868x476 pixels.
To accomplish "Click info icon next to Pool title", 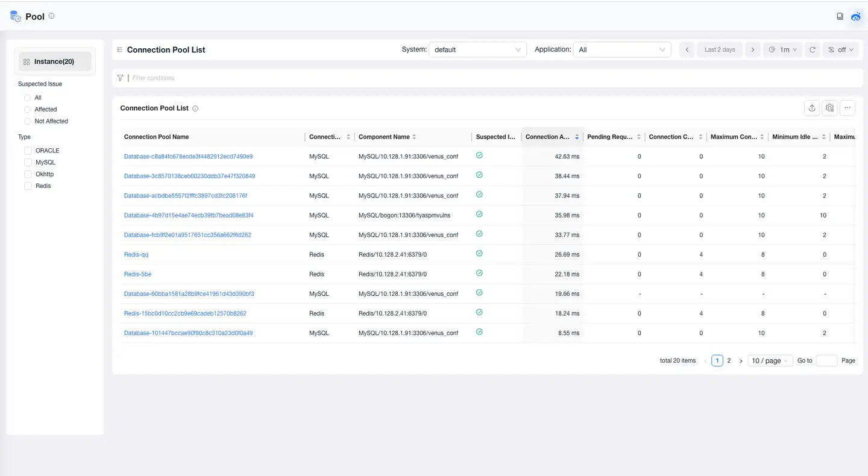I will 51,16.
